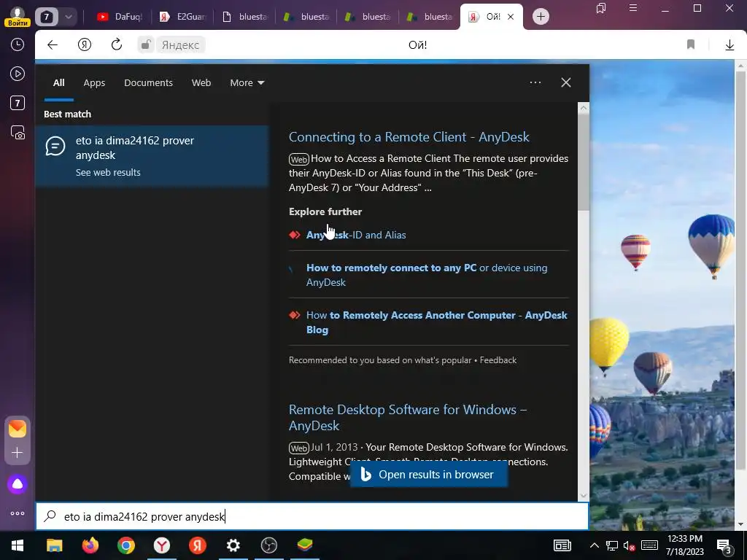
Task: Click the Войти profile avatar
Action: 18,16
